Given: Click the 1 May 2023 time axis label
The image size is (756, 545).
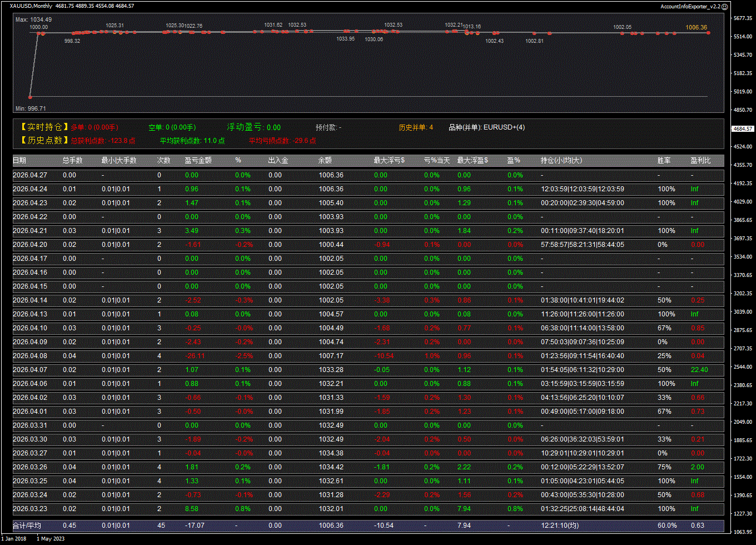Looking at the screenshot, I should 52,538.
